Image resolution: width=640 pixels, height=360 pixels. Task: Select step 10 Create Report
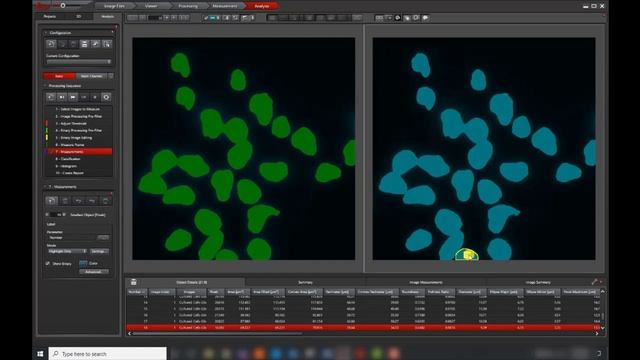(x=78, y=173)
